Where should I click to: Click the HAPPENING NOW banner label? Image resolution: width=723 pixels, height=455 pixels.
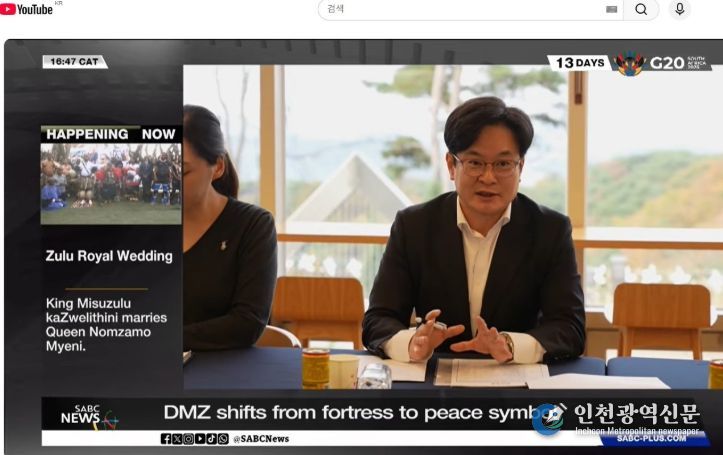[x=111, y=134]
